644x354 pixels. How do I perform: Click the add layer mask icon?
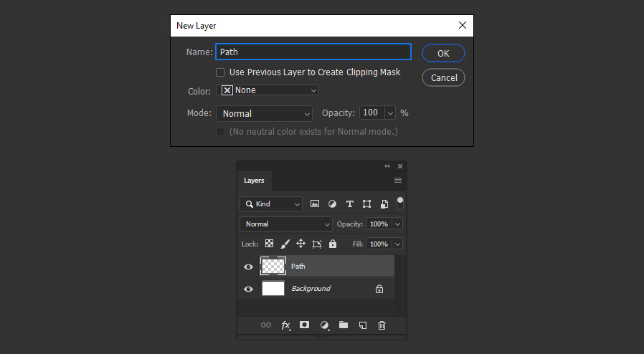coord(304,325)
